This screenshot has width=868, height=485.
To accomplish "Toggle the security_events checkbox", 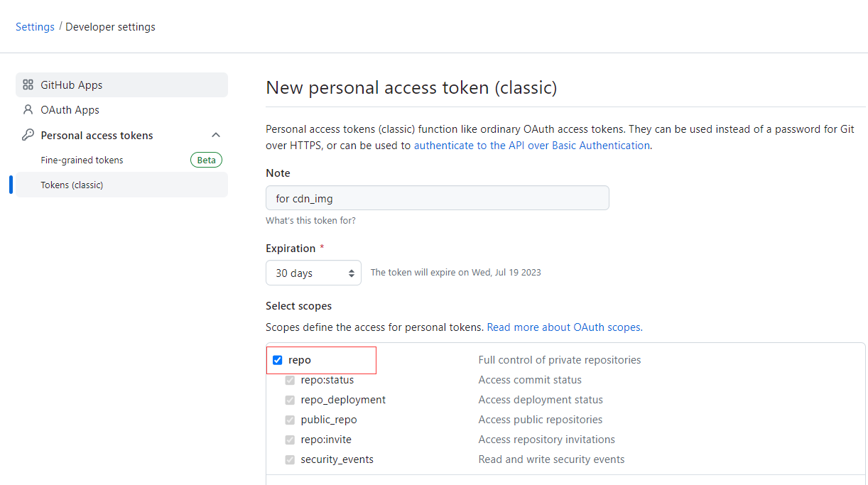I will pos(290,459).
